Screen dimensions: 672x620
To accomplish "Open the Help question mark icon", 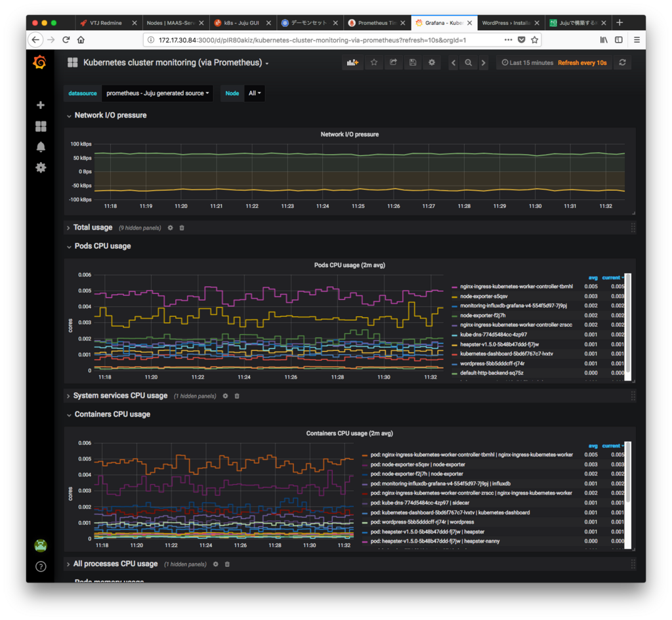I will pyautogui.click(x=41, y=566).
